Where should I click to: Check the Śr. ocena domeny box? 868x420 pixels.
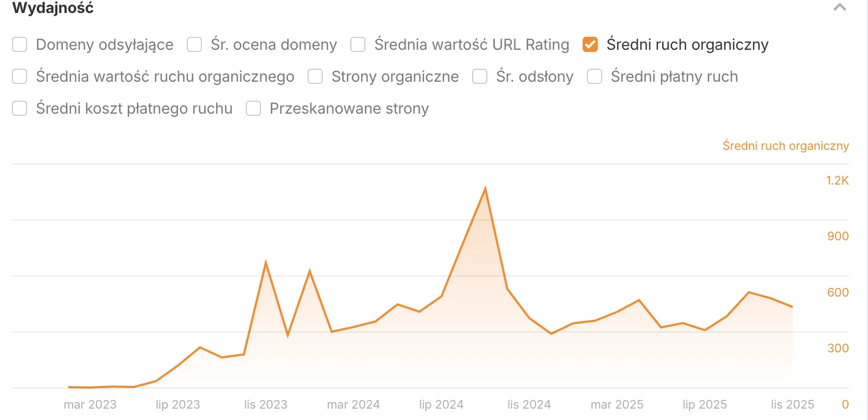pos(194,44)
